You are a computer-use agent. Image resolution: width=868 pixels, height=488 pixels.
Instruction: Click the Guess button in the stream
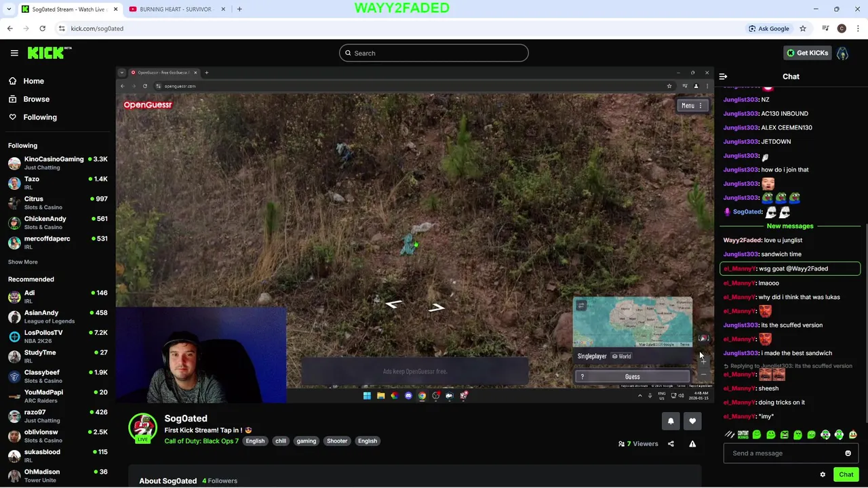[632, 377]
